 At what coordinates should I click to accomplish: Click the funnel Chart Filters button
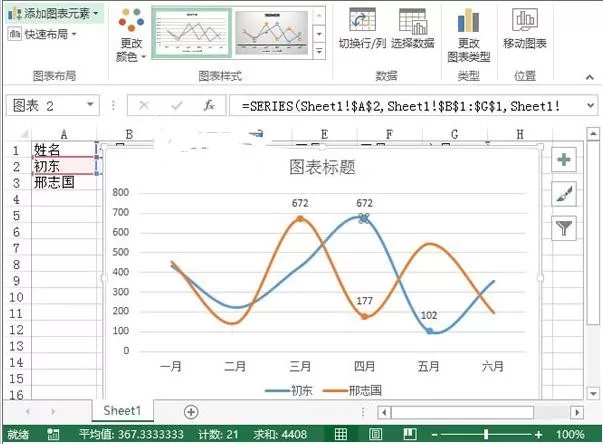(x=564, y=228)
